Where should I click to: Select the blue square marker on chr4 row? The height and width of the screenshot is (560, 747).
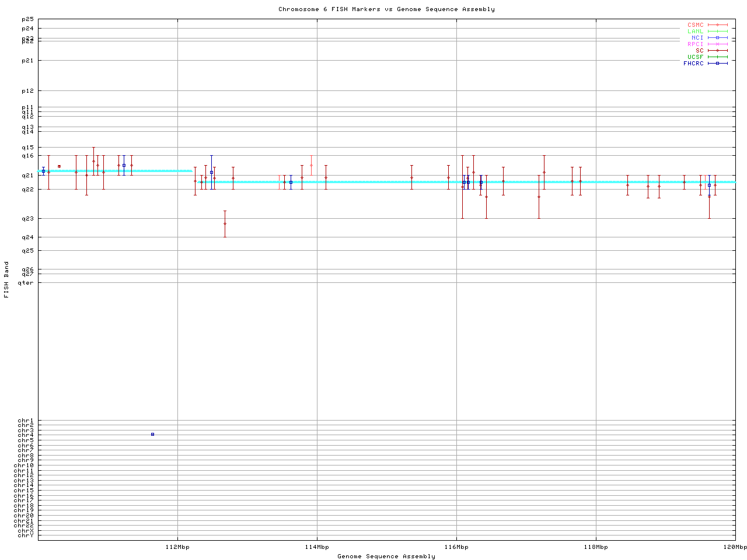tap(152, 435)
